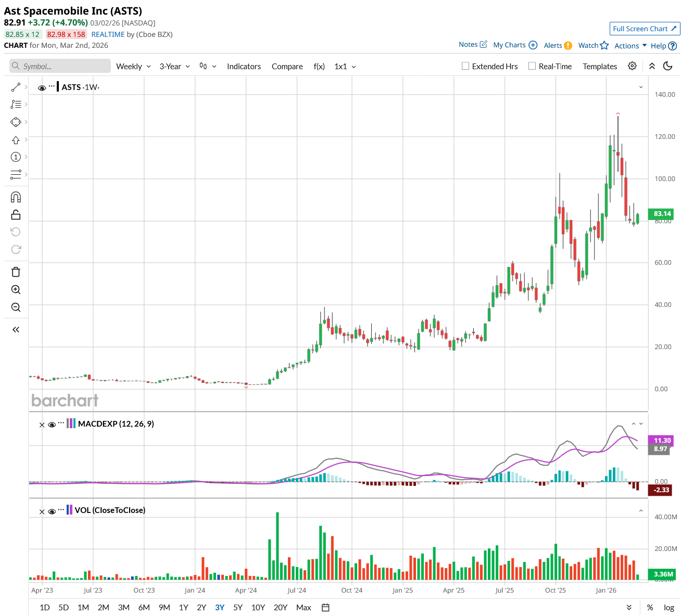681x616 pixels.
Task: Collapse the left drawing toolbar
Action: coord(16,329)
